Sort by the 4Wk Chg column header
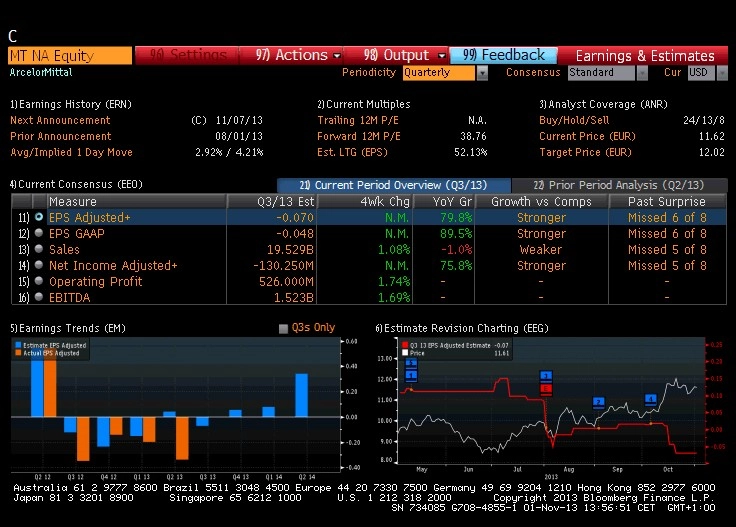The height and width of the screenshot is (527, 736). point(366,202)
